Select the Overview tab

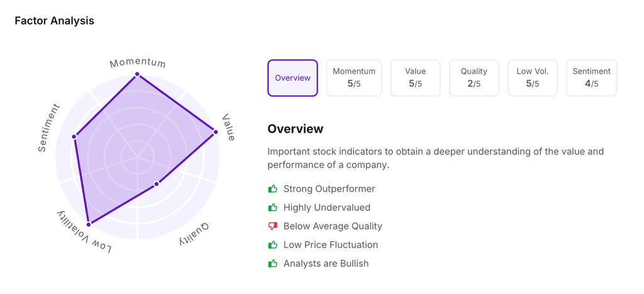(x=292, y=78)
